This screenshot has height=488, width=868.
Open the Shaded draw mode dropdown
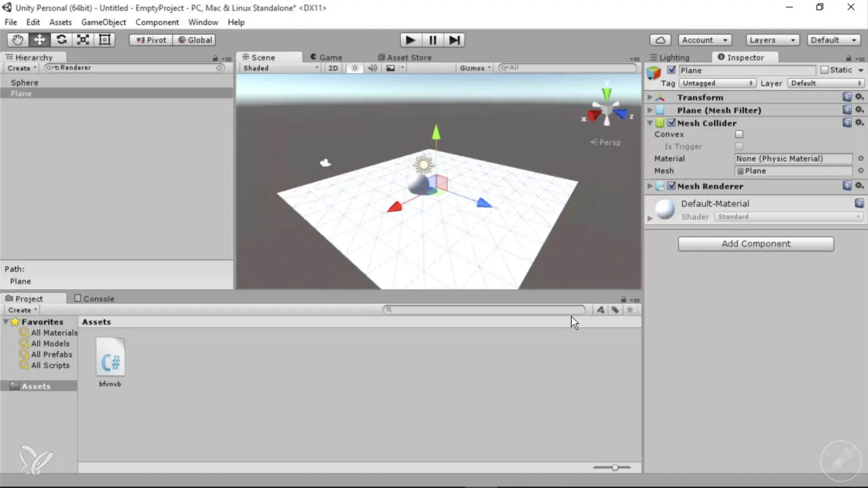280,68
